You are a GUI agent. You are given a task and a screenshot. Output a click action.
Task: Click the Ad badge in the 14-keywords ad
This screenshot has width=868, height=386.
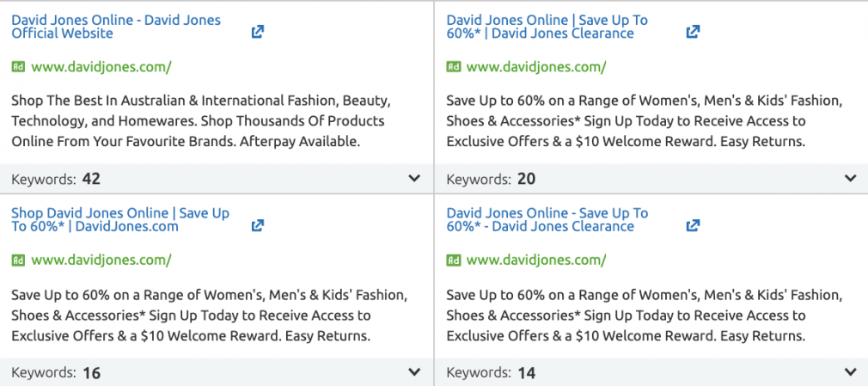coord(454,260)
